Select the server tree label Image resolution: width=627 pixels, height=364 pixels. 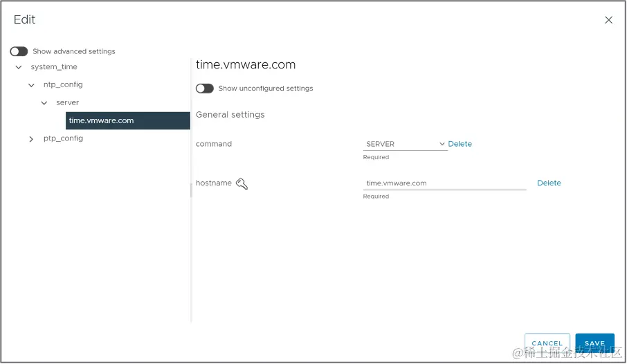coord(68,102)
